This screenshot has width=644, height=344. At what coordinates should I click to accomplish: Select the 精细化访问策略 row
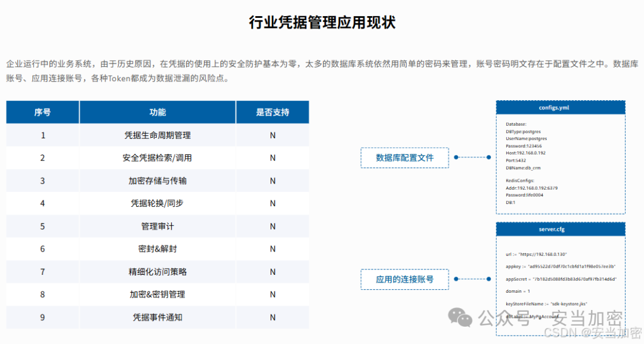[157, 272]
